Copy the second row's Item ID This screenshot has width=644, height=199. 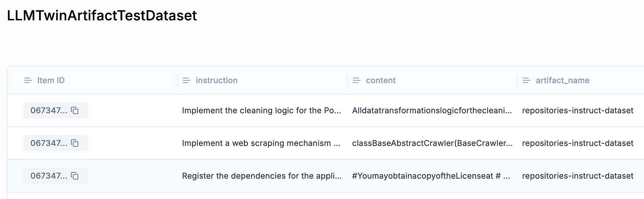pos(75,143)
